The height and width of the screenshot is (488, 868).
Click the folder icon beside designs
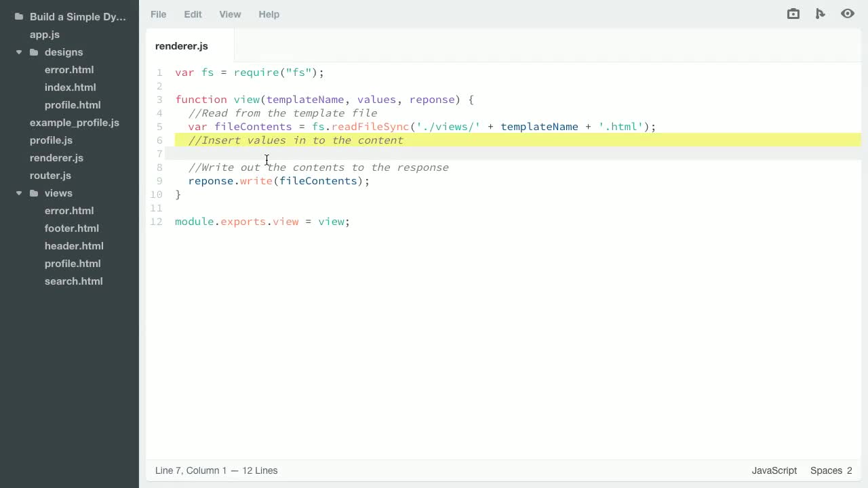[x=34, y=52]
